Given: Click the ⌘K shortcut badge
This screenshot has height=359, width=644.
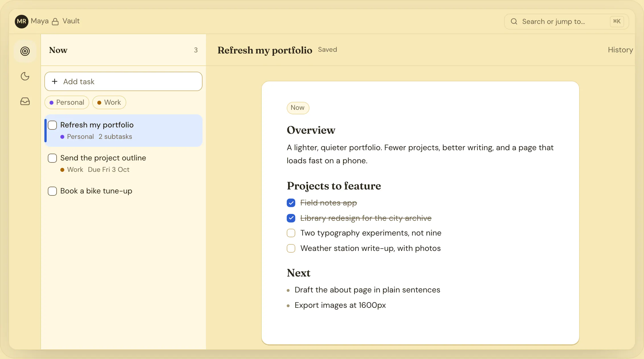Looking at the screenshot, I should (617, 21).
